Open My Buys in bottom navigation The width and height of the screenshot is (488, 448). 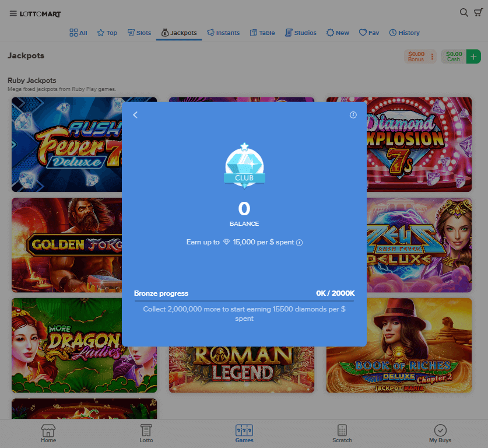pyautogui.click(x=440, y=433)
